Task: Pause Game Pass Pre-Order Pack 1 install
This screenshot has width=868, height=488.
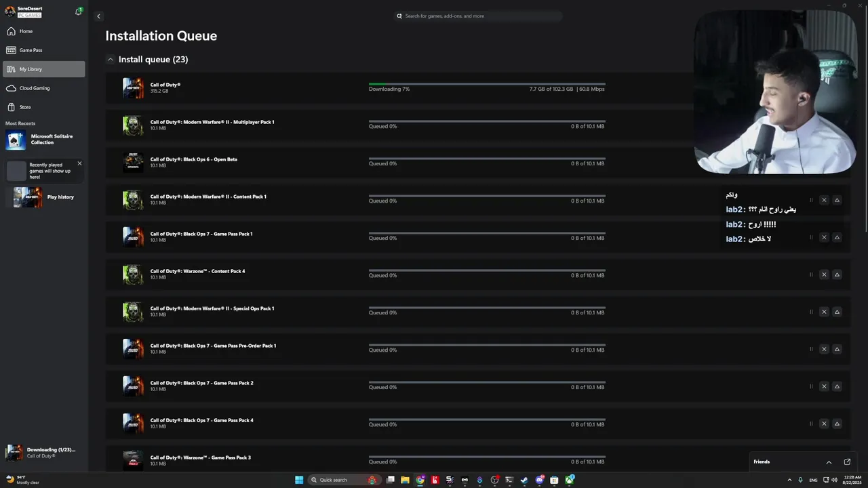Action: [811, 349]
